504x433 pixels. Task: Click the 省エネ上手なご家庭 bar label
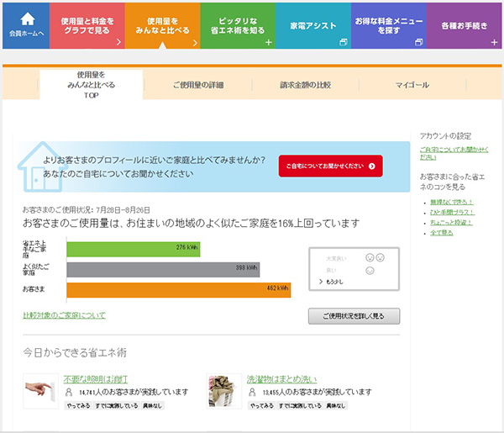pyautogui.click(x=34, y=250)
